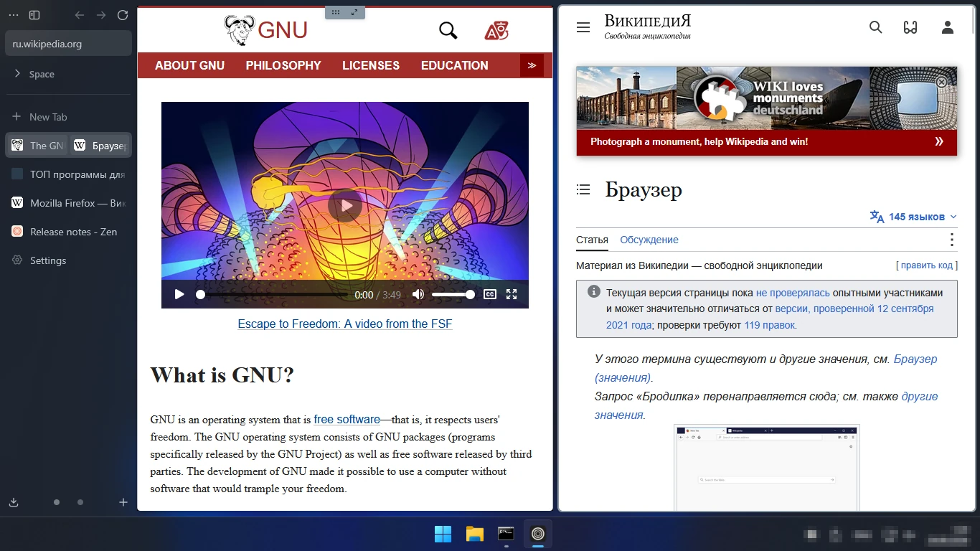This screenshot has height=551, width=980.
Task: Expand the split view pane icon
Action: click(x=354, y=12)
